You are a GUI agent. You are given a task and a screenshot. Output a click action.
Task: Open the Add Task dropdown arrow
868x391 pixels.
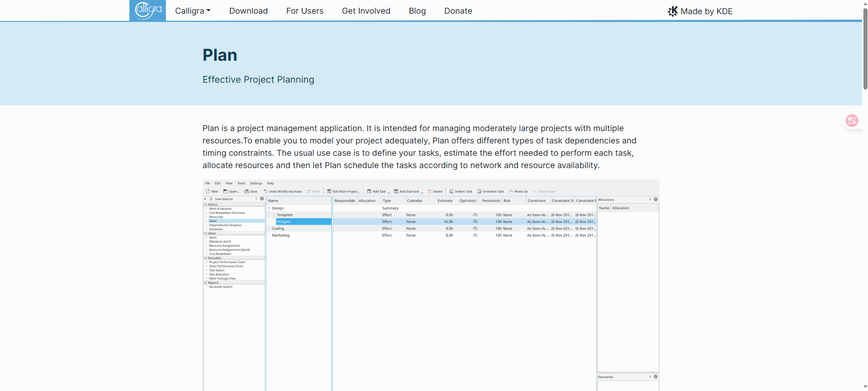click(x=389, y=192)
